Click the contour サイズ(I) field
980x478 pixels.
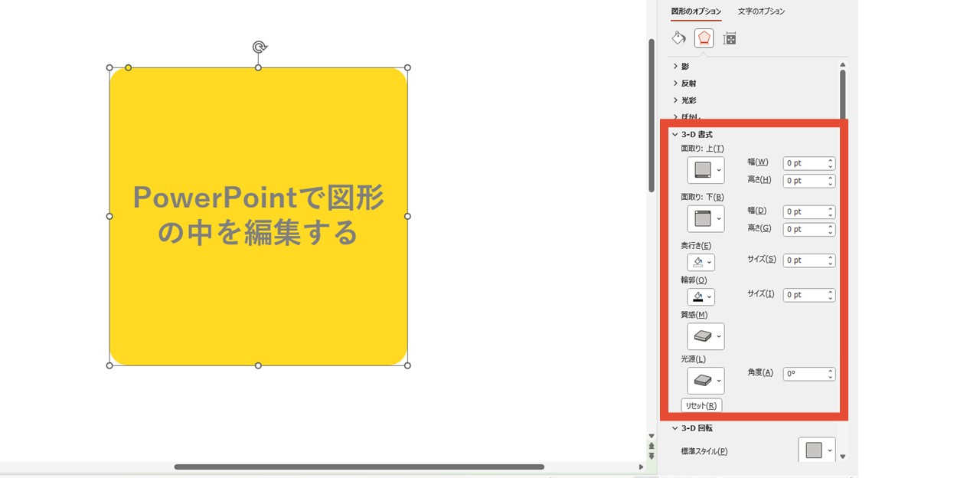(805, 295)
